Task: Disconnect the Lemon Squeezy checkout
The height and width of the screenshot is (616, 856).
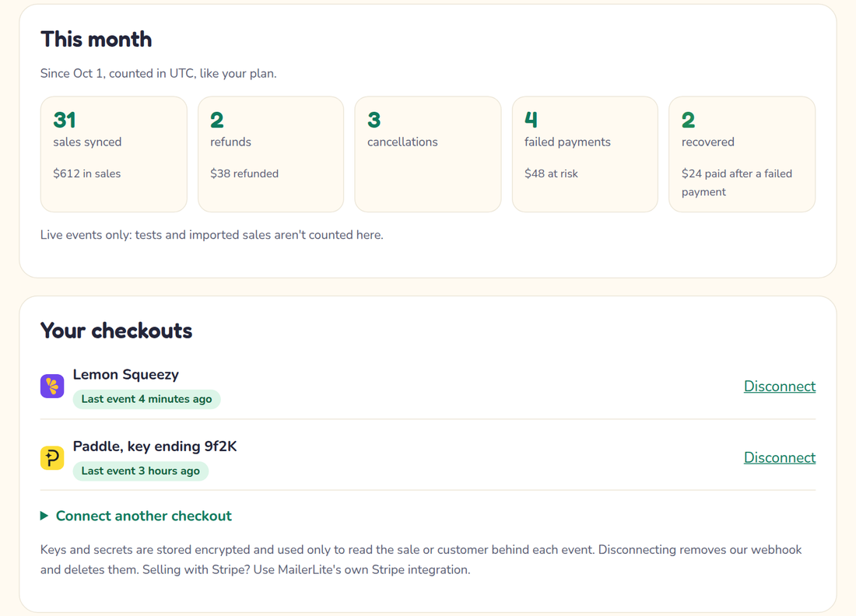Action: point(780,387)
